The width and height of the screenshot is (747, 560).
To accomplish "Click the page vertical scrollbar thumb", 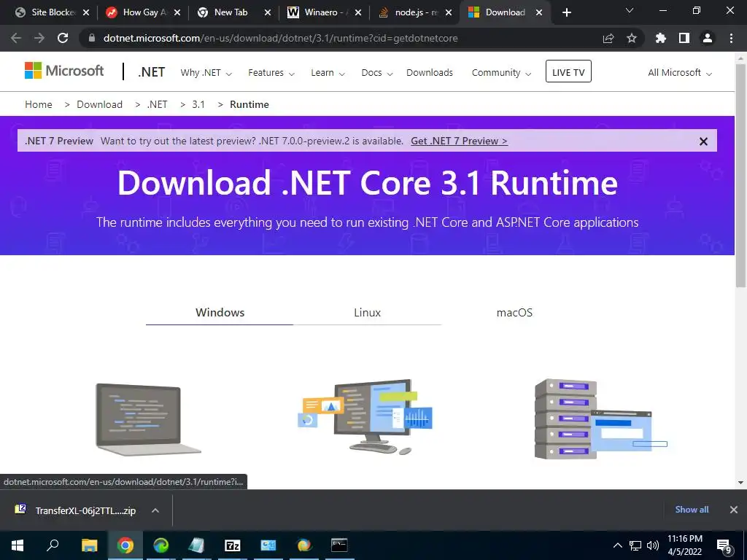I will tap(740, 175).
